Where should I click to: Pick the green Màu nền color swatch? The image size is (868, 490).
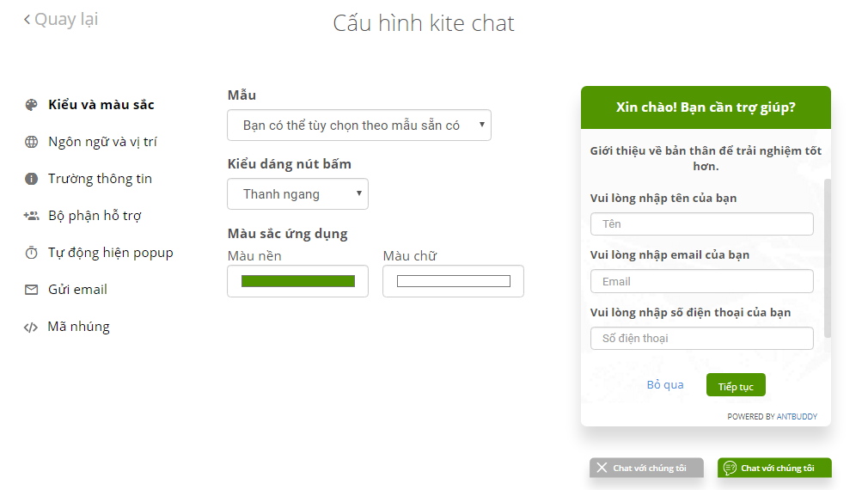pos(298,281)
